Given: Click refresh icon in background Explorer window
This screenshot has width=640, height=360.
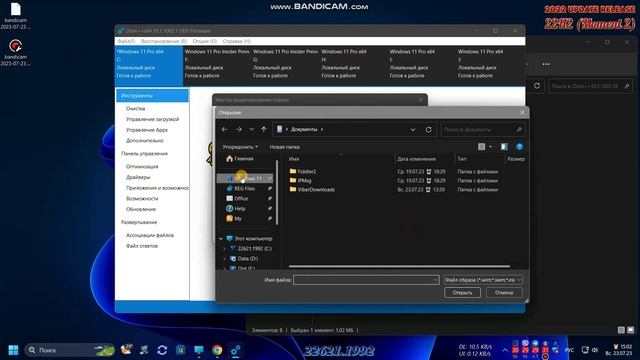Looking at the screenshot, I should 537,86.
